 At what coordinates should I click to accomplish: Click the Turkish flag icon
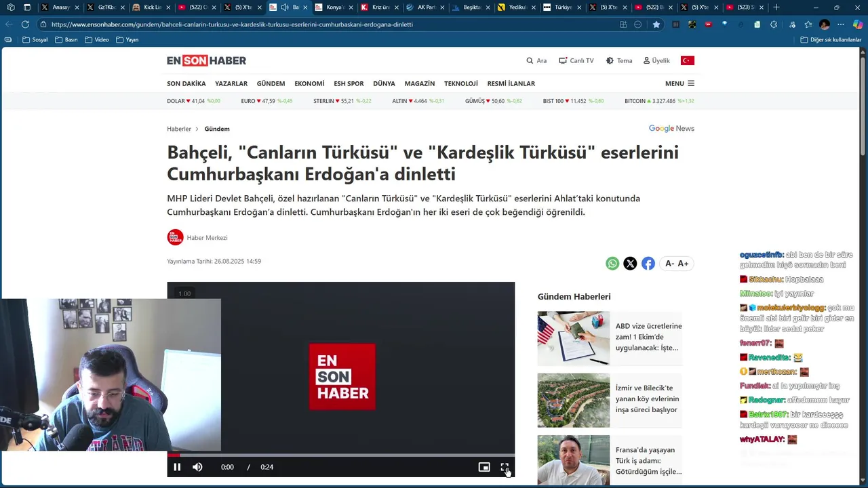tap(688, 60)
